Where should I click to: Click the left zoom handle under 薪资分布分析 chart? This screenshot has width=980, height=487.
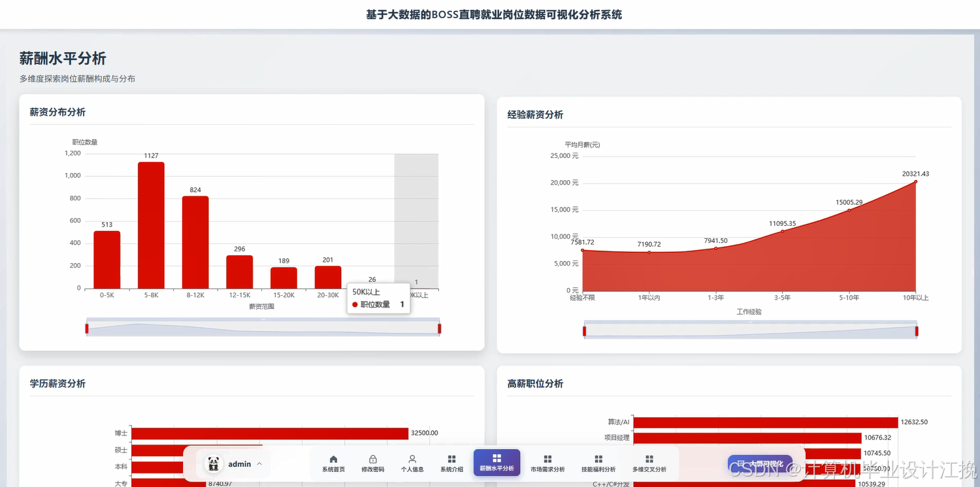pos(87,328)
